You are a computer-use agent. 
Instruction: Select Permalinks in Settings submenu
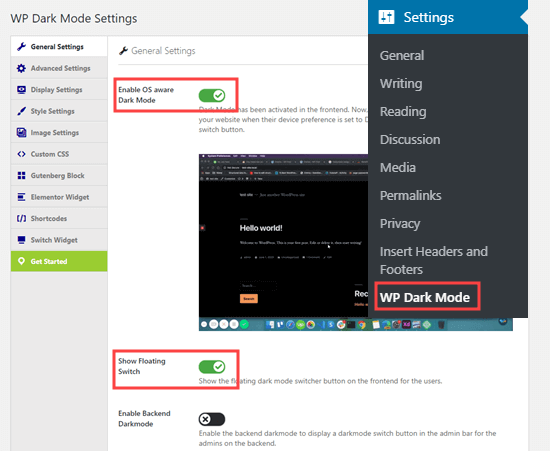coord(410,196)
